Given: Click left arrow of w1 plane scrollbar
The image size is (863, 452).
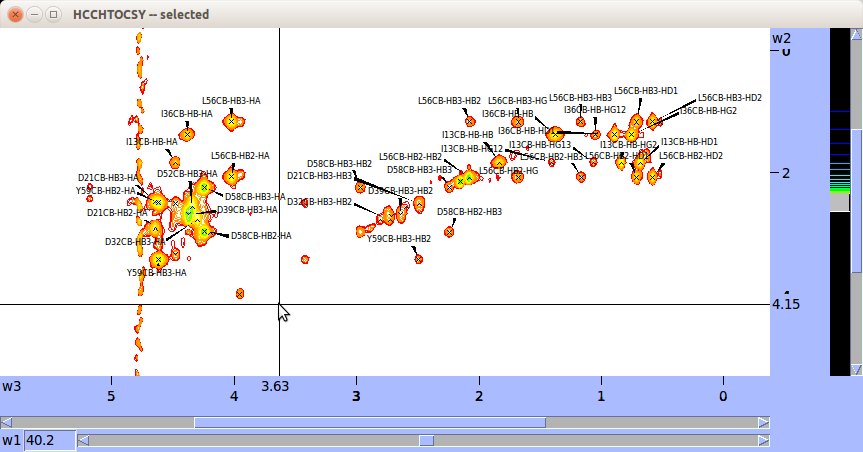Looking at the screenshot, I should pyautogui.click(x=84, y=440).
